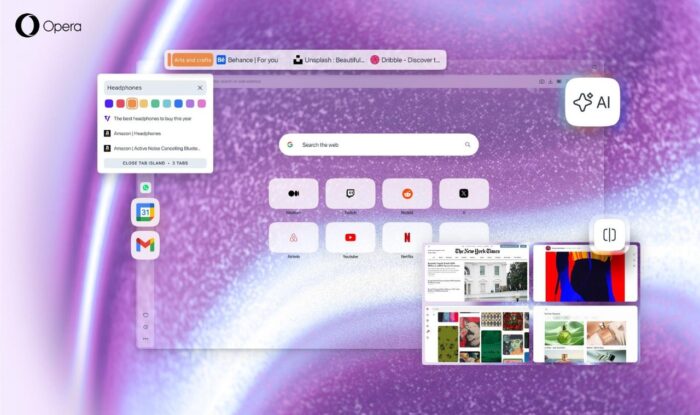Pick the green island color
Viewport: 700px width, 415px height.
155,104
